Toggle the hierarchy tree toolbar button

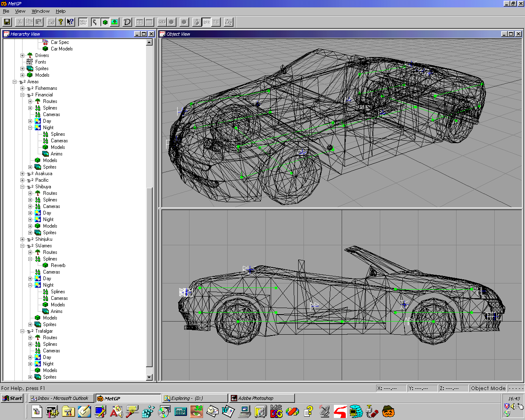95,22
